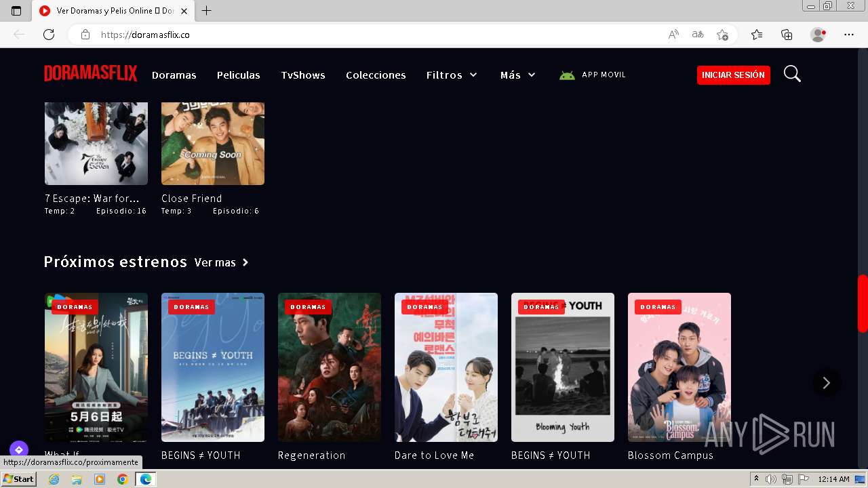Open the Dare to Love Me poster
The height and width of the screenshot is (488, 868).
click(x=446, y=367)
